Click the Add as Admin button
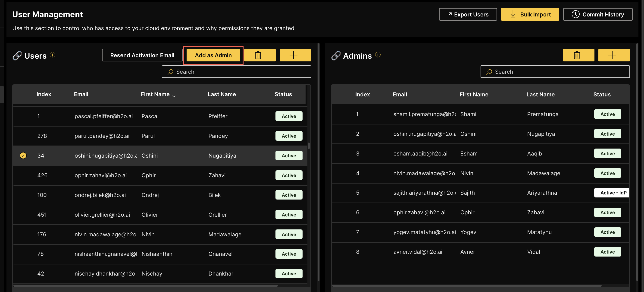The height and width of the screenshot is (292, 644). [x=213, y=55]
